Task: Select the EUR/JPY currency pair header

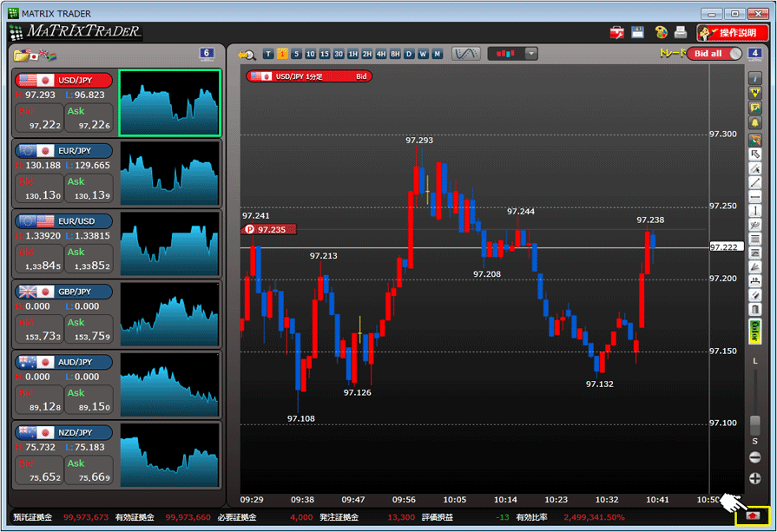Action: [63, 151]
